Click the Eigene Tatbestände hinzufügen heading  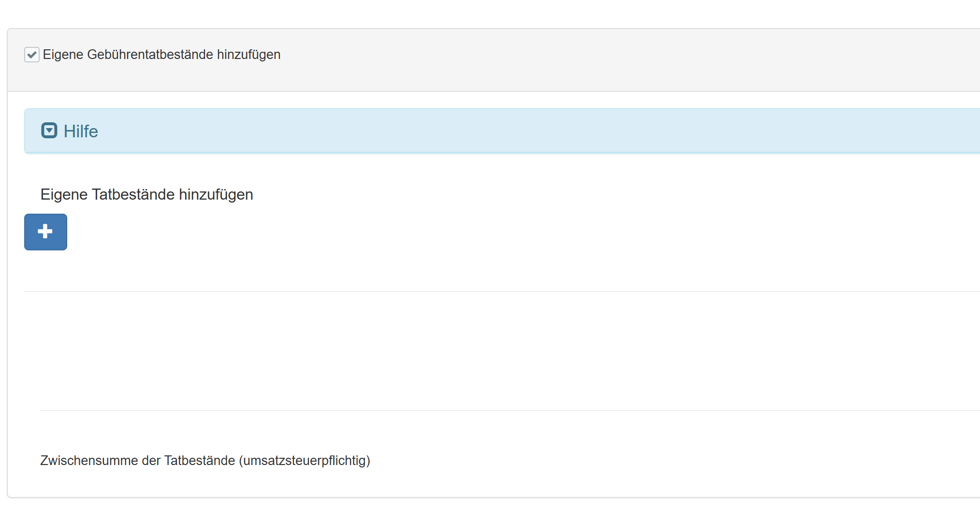(146, 194)
